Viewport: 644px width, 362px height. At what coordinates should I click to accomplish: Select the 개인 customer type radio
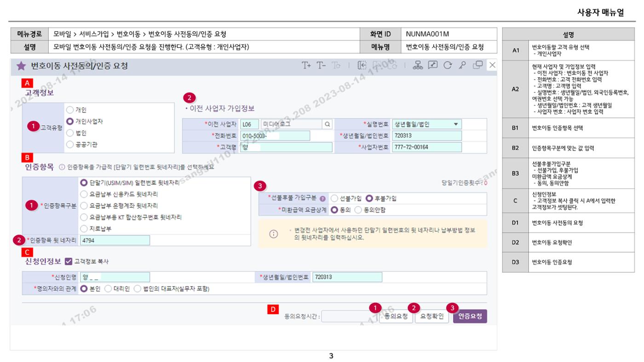[70, 110]
